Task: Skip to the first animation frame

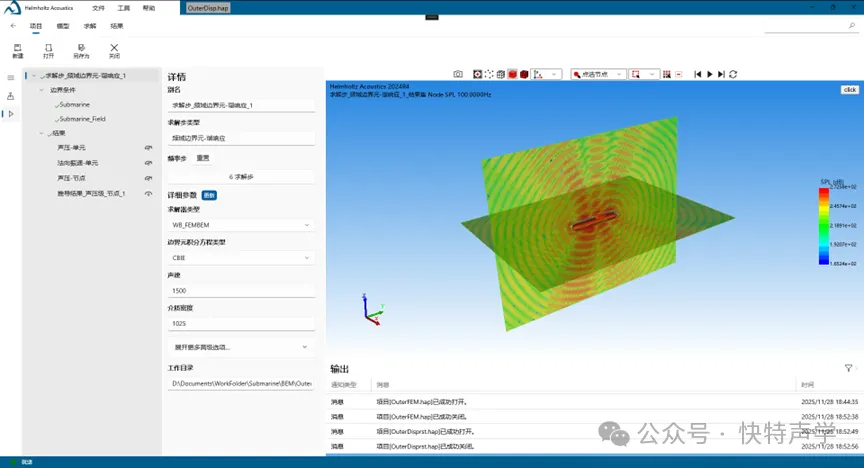Action: click(x=697, y=74)
